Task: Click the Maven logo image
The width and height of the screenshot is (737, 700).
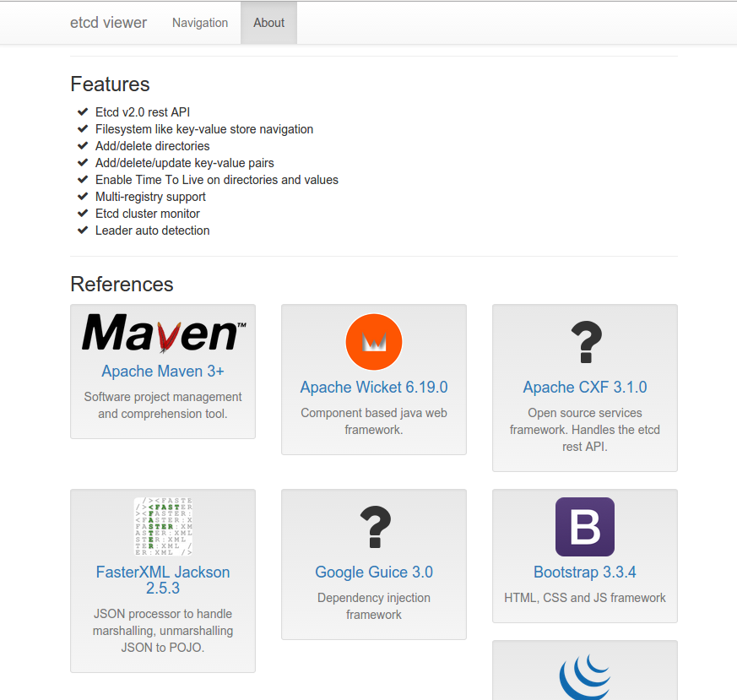Action: (163, 334)
